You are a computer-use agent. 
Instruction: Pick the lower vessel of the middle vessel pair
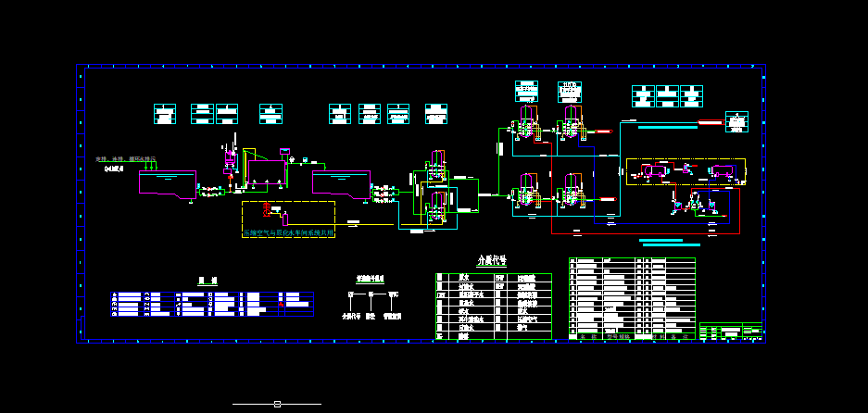click(436, 206)
